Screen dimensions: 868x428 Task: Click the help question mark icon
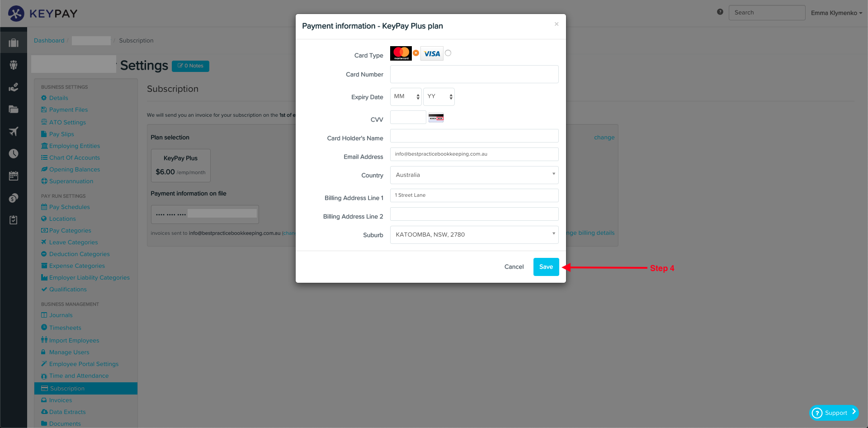tap(720, 12)
